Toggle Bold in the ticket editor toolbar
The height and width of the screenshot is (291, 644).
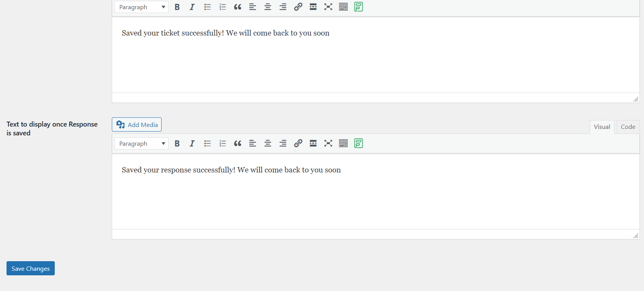click(x=177, y=7)
